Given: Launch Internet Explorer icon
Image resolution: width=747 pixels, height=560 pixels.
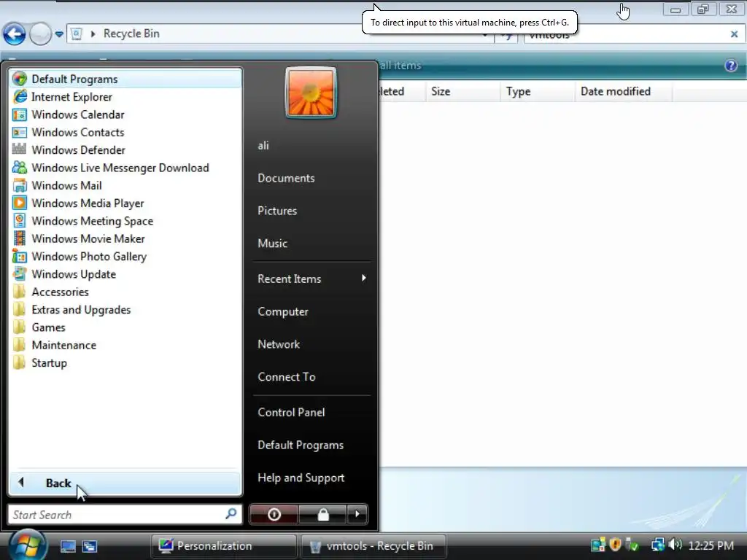Looking at the screenshot, I should (20, 97).
